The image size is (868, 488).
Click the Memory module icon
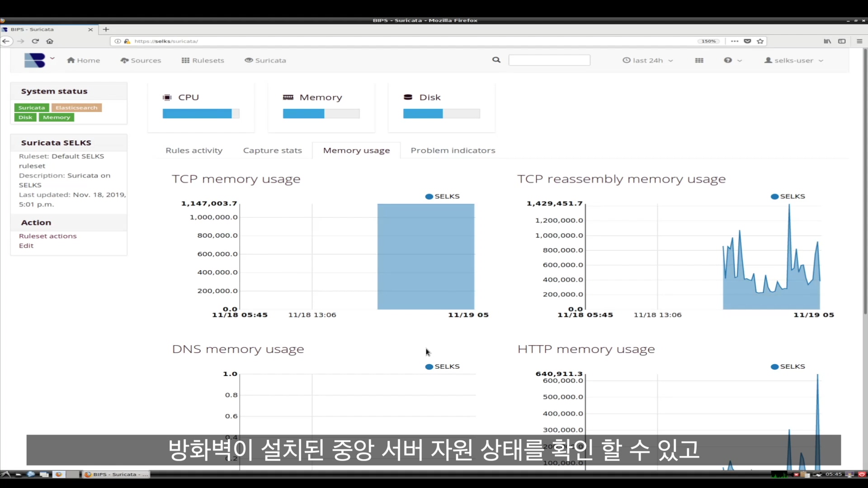[x=288, y=98]
